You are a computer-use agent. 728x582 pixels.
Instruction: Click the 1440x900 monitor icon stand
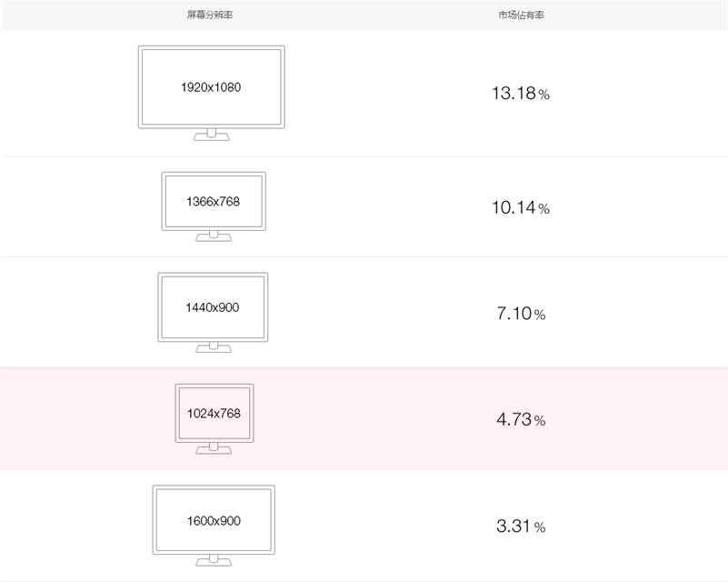point(214,346)
